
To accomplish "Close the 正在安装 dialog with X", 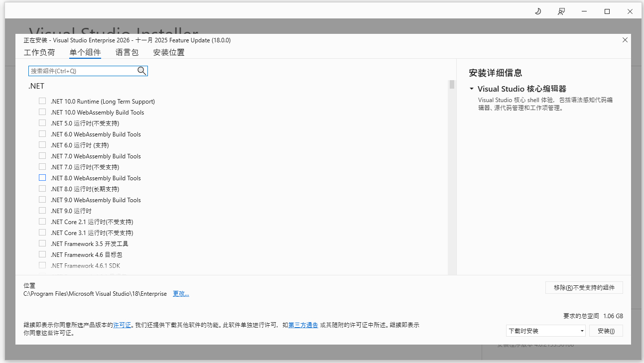I will tap(625, 40).
